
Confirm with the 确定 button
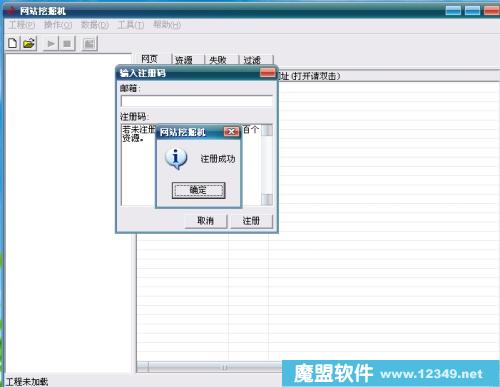coord(198,190)
